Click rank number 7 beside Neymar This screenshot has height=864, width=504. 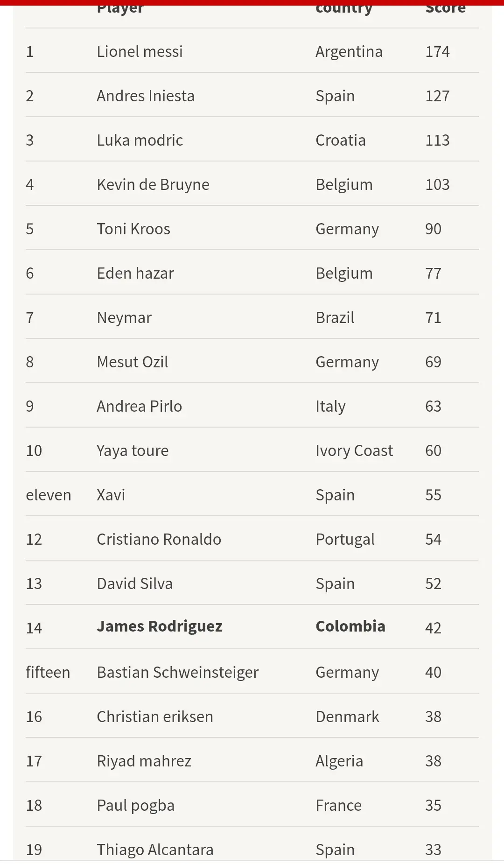30,317
